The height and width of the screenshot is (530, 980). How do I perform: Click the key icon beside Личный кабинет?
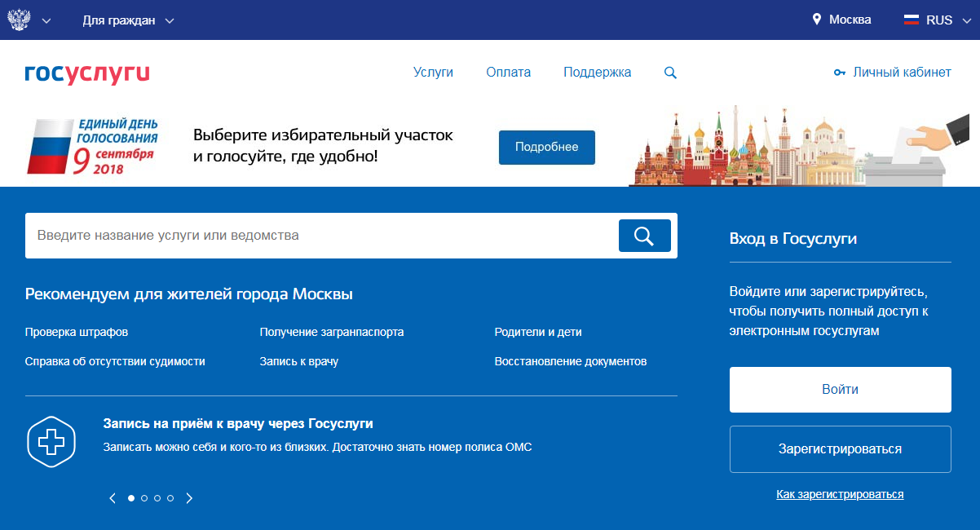(x=840, y=73)
